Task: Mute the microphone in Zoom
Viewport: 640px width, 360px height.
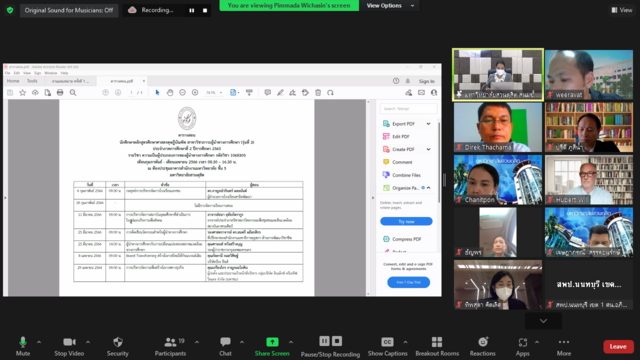Action: tap(23, 346)
